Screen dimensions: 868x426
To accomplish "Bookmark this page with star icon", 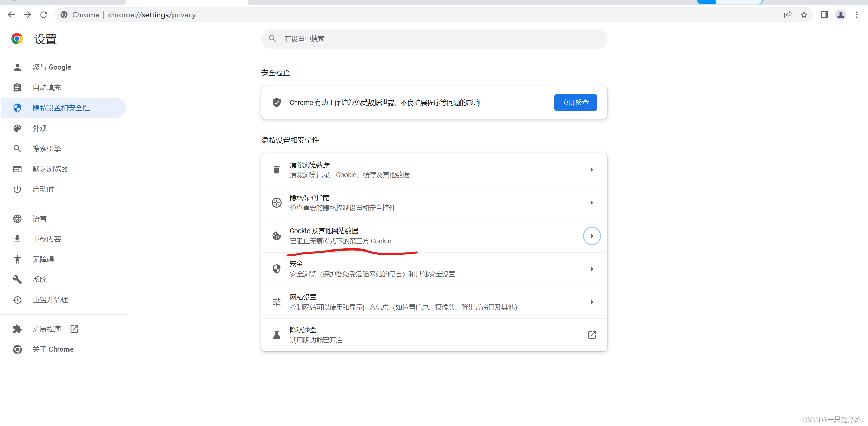I will coord(804,15).
